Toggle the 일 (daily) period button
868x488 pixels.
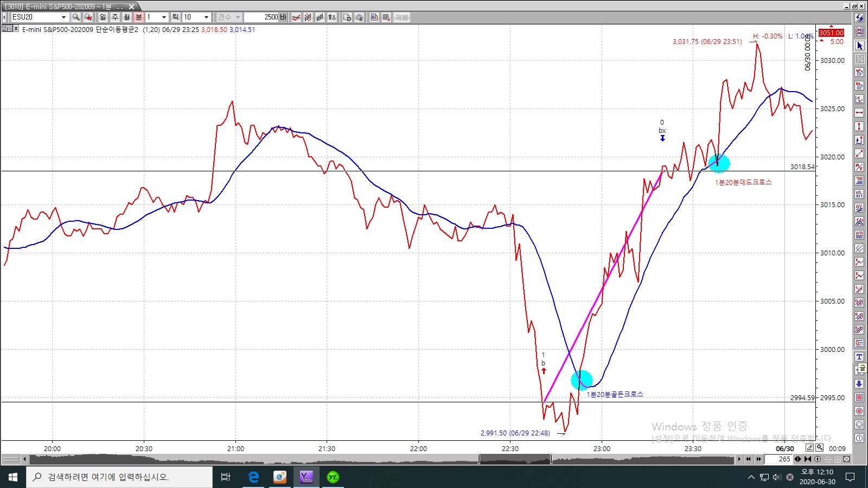(103, 17)
